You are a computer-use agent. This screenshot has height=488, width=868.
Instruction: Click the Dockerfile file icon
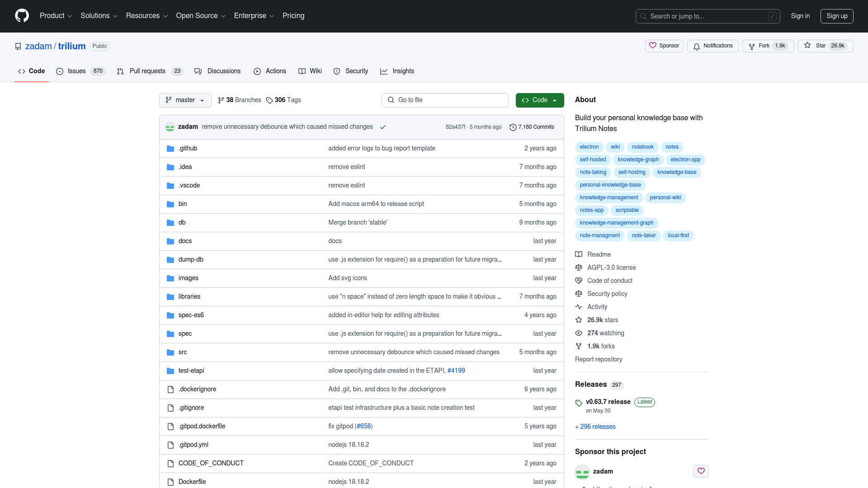pyautogui.click(x=170, y=482)
